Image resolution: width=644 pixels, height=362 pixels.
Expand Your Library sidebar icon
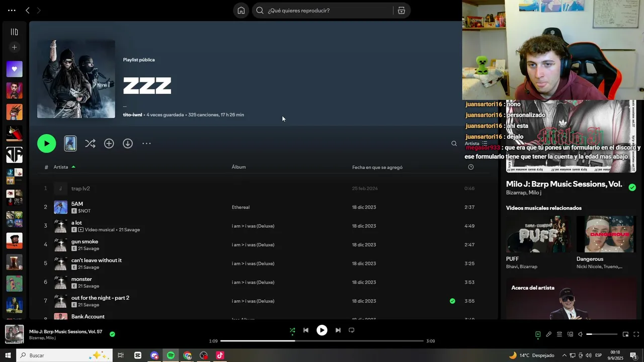(x=14, y=32)
